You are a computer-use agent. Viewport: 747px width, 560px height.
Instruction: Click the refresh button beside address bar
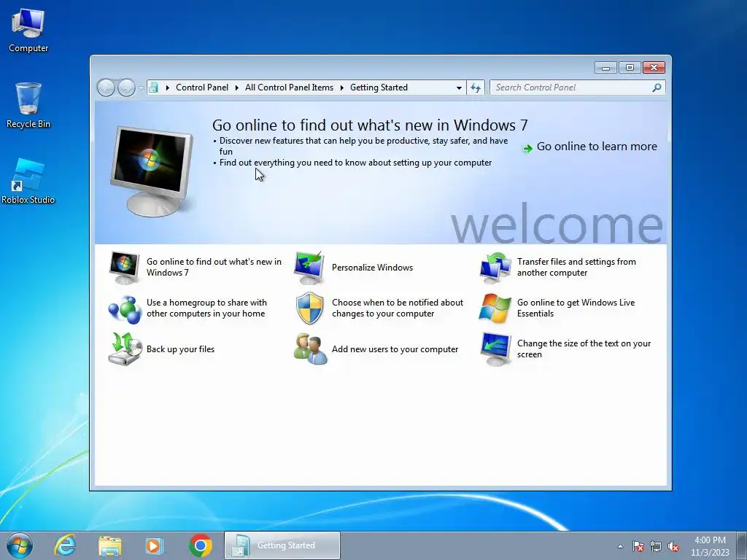tap(476, 87)
